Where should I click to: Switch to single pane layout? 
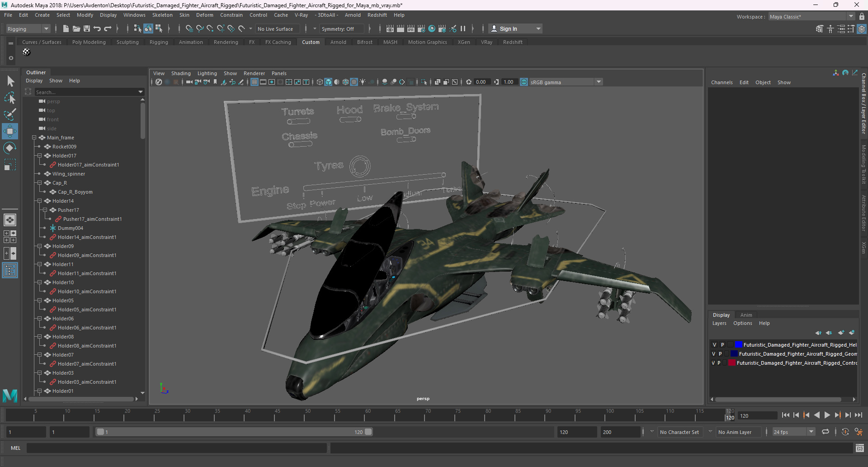click(10, 220)
